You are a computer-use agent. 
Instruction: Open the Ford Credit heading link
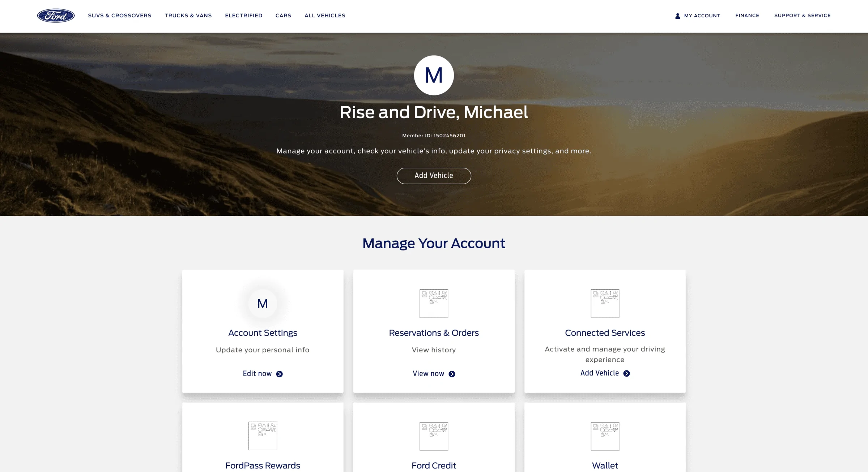(434, 465)
